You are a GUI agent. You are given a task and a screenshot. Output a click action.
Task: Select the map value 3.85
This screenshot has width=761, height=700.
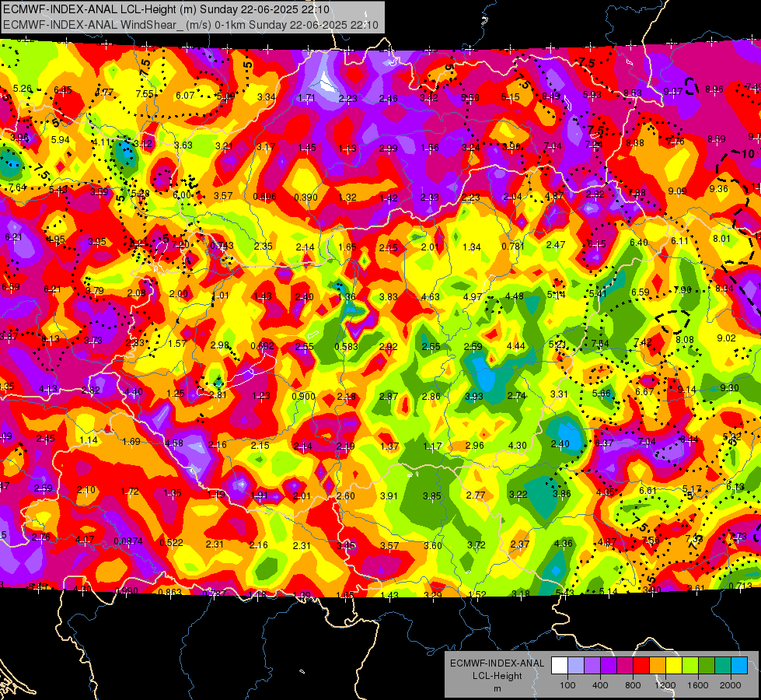[x=431, y=496]
